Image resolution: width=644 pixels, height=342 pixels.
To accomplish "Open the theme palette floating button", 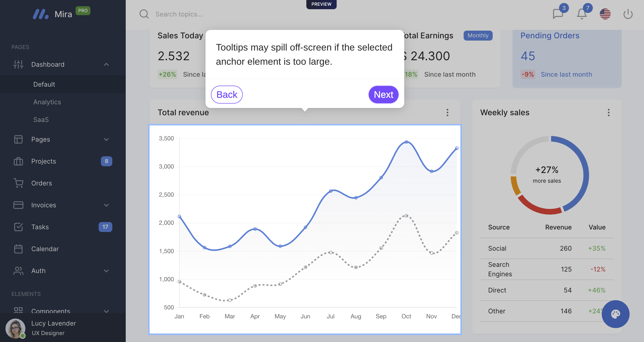I will point(615,314).
